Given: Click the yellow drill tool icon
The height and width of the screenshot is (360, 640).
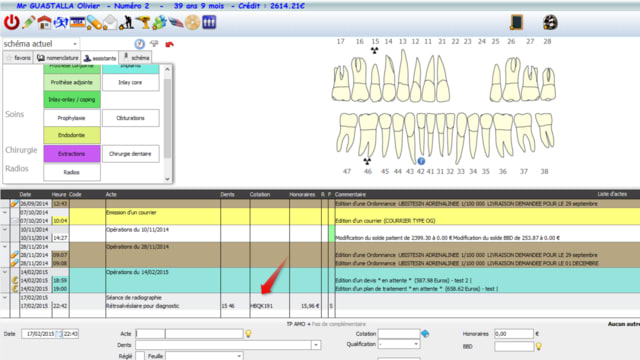Looking at the screenshot, I should tap(143, 22).
